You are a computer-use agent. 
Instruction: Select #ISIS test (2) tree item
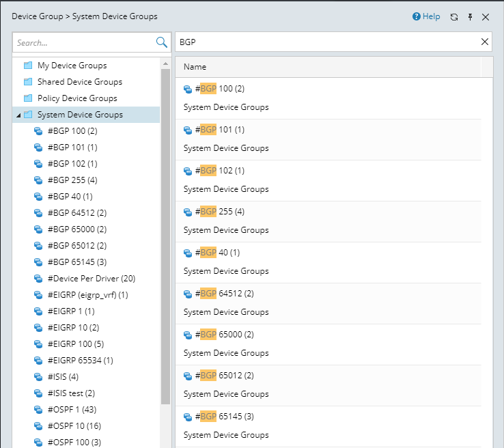tap(71, 393)
